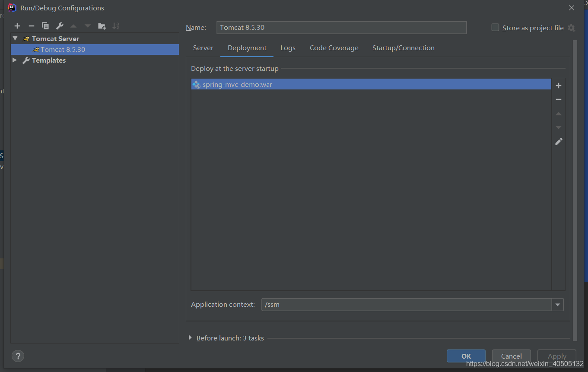Copy the selected configuration
588x372 pixels.
point(45,26)
